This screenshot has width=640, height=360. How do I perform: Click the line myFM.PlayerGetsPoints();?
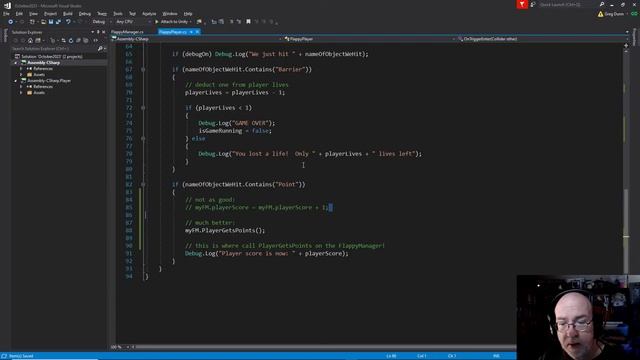coord(225,231)
